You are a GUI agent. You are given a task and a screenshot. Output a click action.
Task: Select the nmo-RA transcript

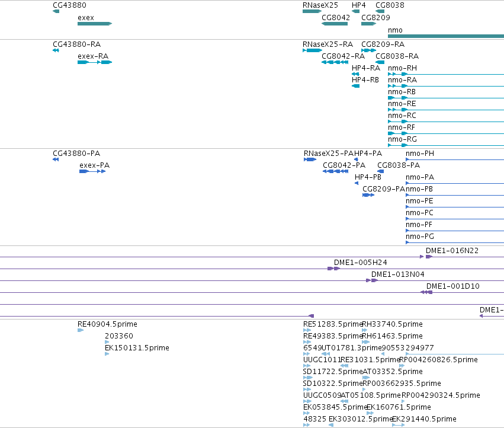446,86
